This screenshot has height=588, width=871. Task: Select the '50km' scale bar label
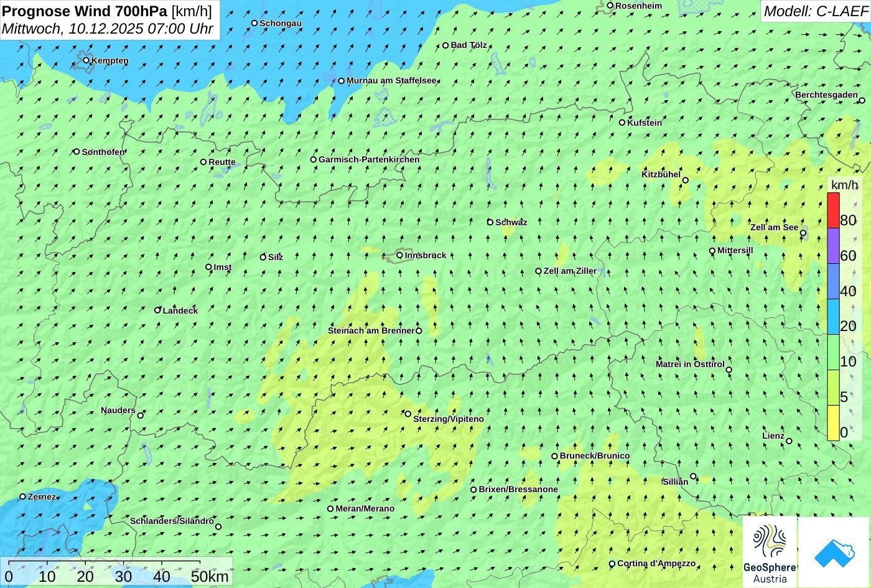(210, 576)
